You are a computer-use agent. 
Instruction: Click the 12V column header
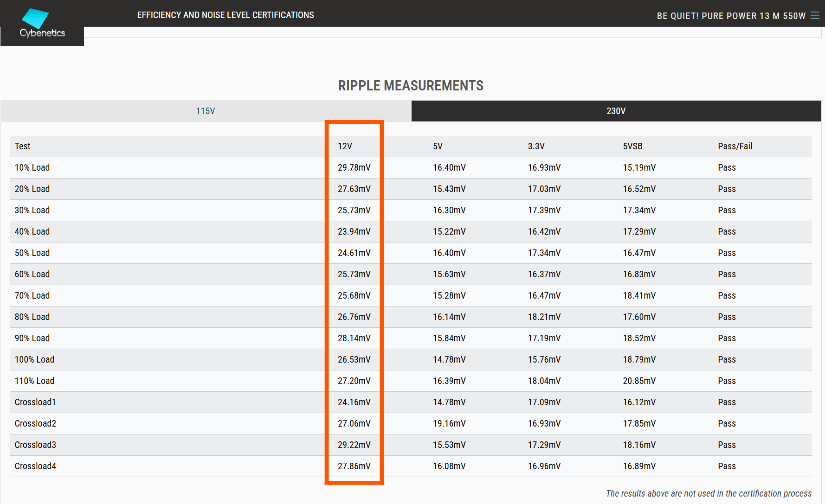click(345, 146)
